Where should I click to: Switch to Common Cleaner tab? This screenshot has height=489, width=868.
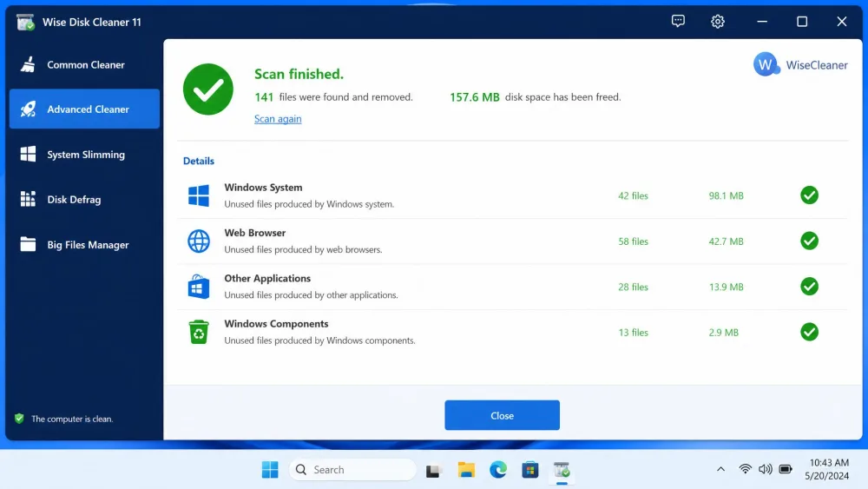(85, 65)
